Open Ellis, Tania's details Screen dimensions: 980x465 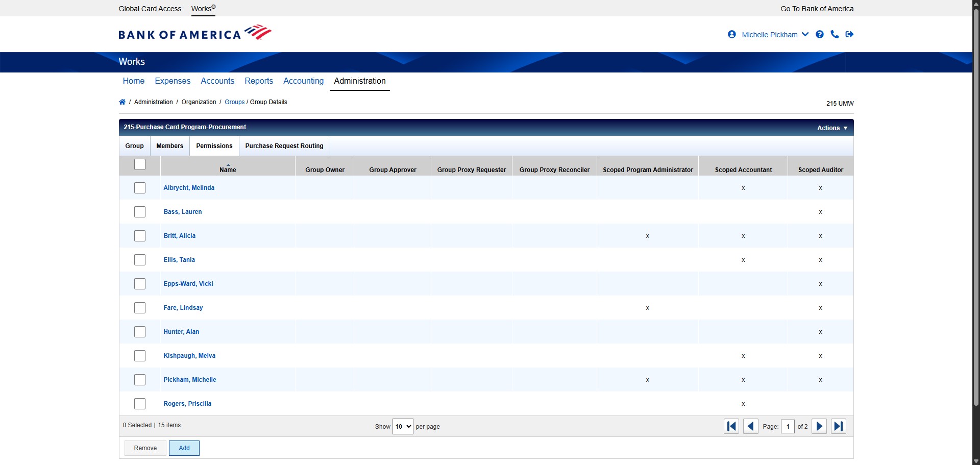click(x=179, y=260)
